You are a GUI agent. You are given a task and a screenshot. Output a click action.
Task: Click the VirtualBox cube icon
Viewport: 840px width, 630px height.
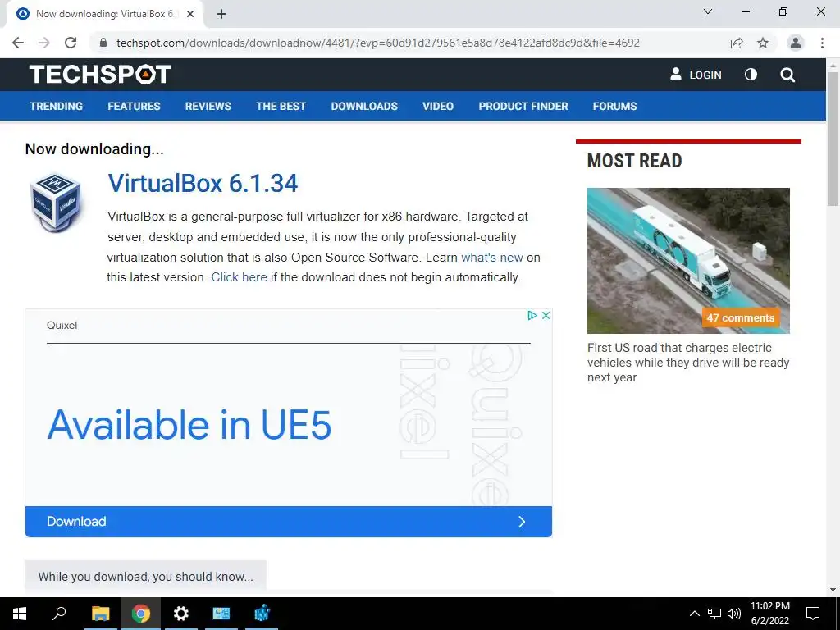coord(56,202)
